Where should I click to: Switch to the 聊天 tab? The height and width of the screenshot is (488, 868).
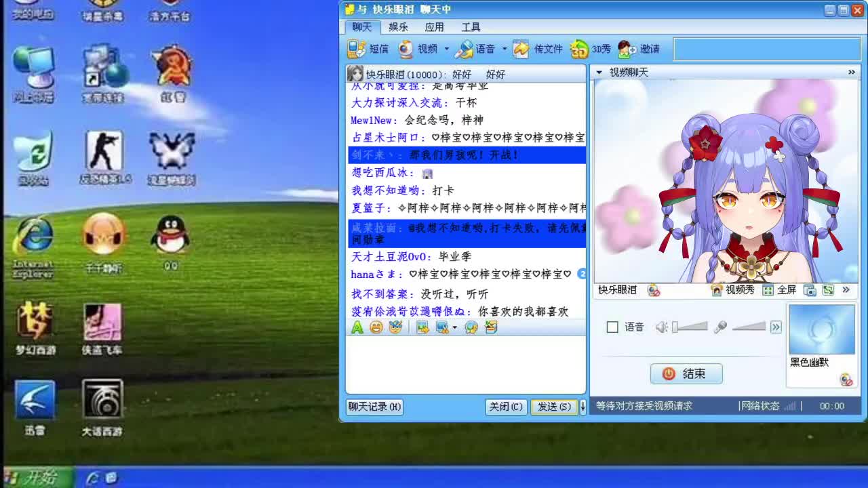coord(361,27)
